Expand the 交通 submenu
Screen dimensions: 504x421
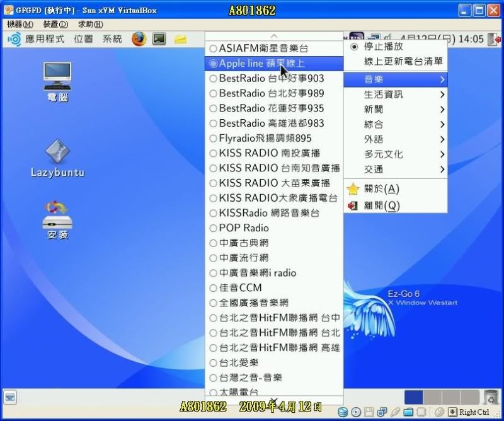coord(396,169)
